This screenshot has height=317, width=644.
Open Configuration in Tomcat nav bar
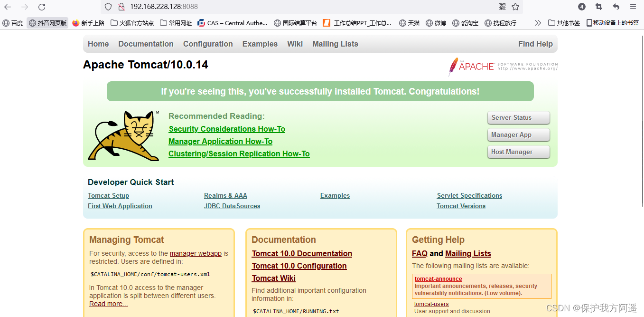tap(208, 44)
